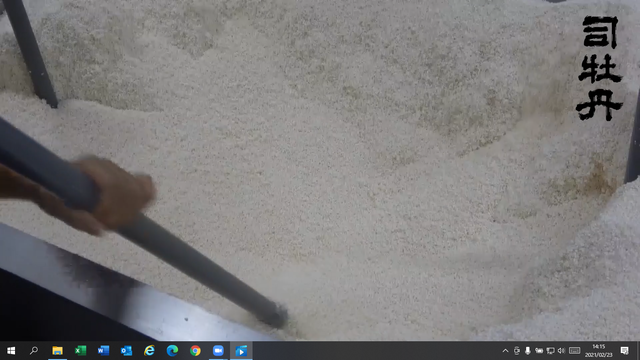Open taskbar search magnifier
The image size is (640, 360).
(x=34, y=351)
